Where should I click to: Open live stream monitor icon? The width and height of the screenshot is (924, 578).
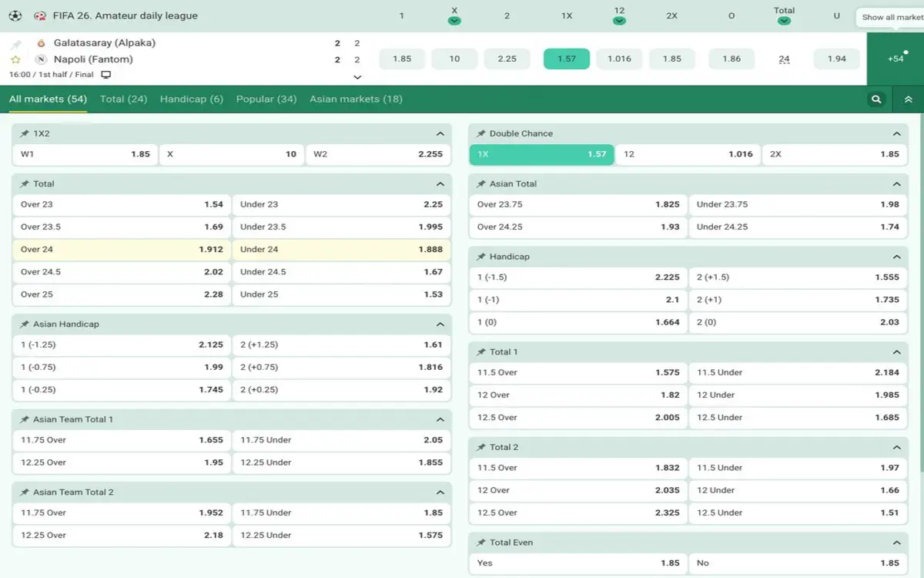click(x=106, y=75)
